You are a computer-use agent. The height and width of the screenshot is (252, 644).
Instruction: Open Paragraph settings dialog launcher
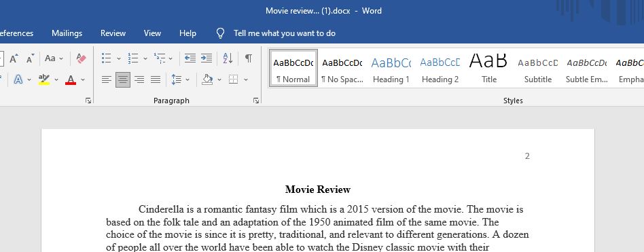pyautogui.click(x=256, y=101)
